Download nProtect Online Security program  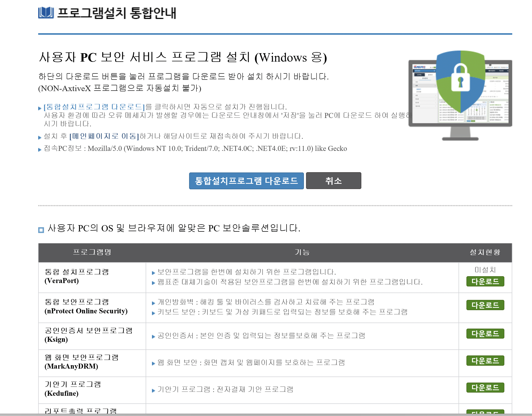coord(485,305)
